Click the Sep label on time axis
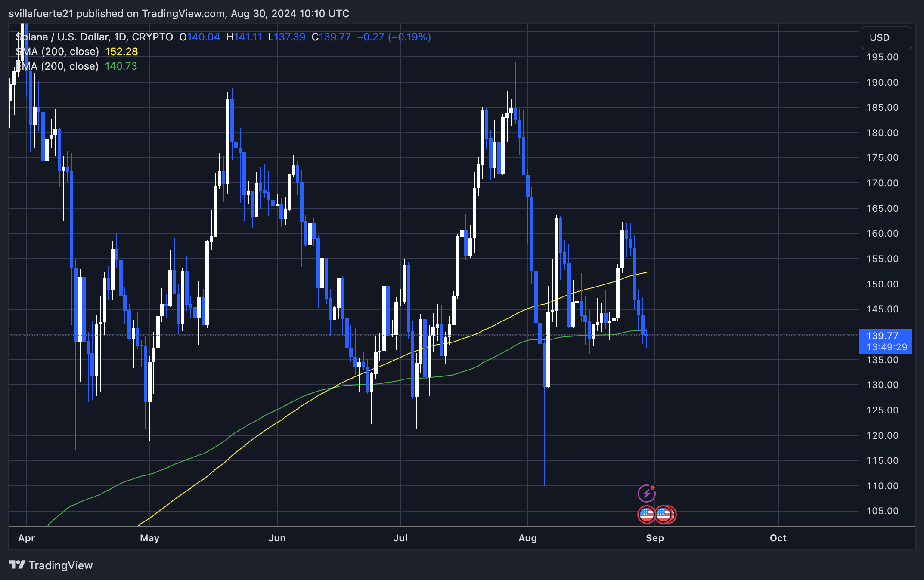The image size is (924, 580). click(655, 538)
